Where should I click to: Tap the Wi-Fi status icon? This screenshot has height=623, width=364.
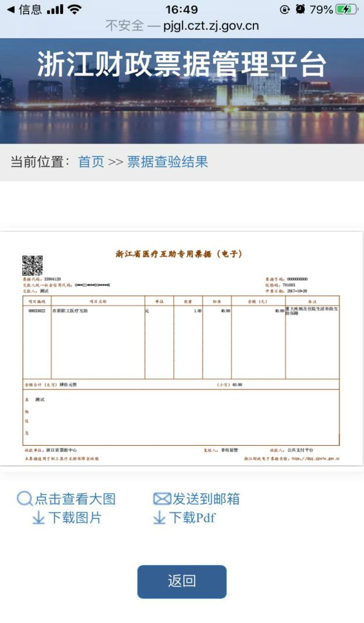(x=74, y=9)
